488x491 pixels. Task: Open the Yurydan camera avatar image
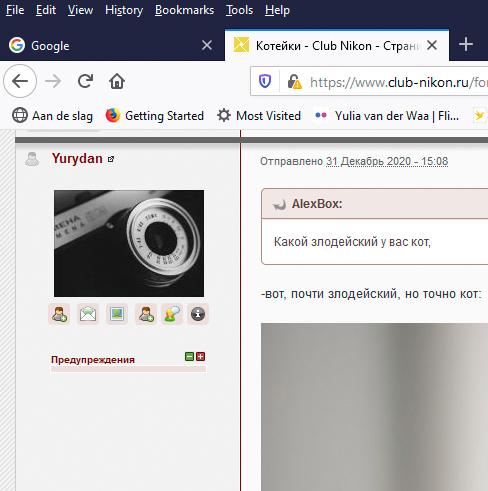coord(129,243)
